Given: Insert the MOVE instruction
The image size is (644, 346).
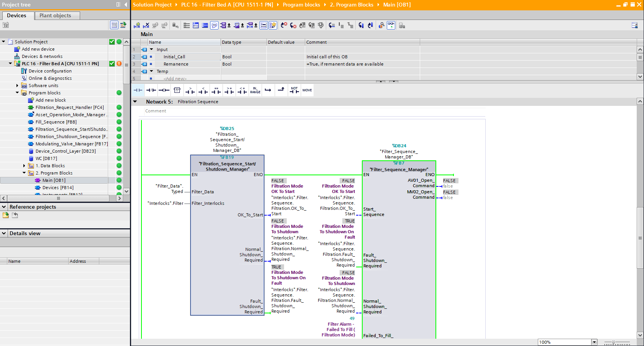Looking at the screenshot, I should pos(307,90).
